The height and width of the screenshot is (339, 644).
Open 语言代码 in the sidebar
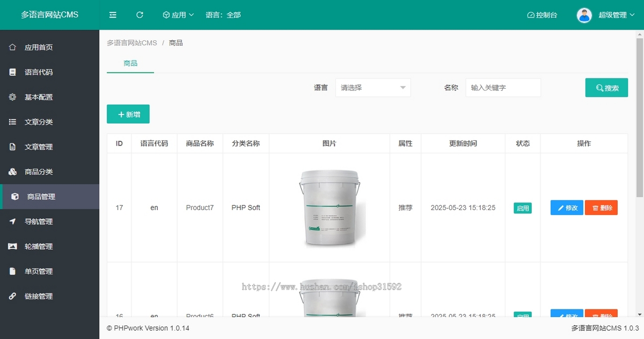(49, 72)
